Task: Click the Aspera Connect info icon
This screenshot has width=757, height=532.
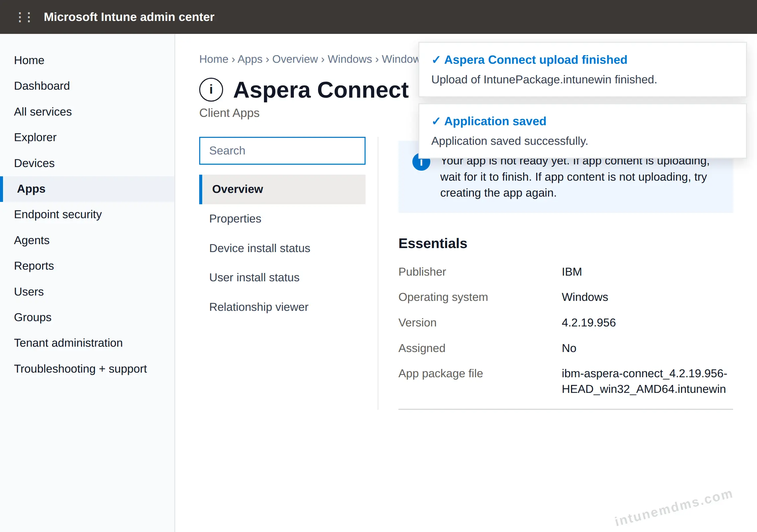Action: tap(211, 90)
